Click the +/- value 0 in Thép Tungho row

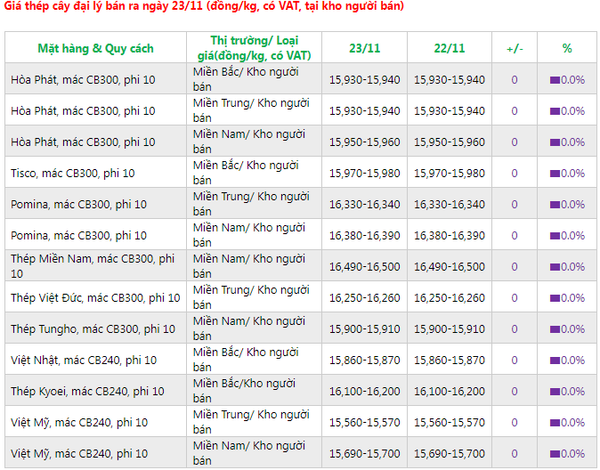[x=514, y=329]
